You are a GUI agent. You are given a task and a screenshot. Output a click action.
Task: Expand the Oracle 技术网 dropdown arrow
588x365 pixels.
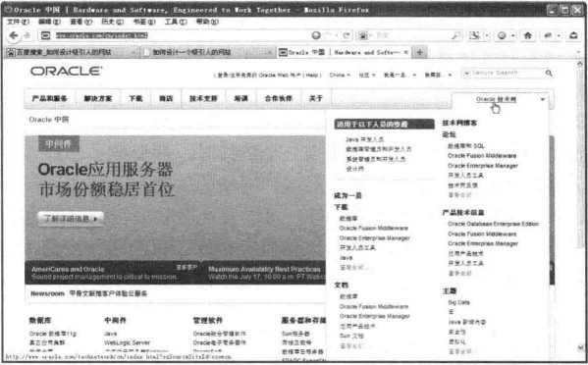point(542,99)
